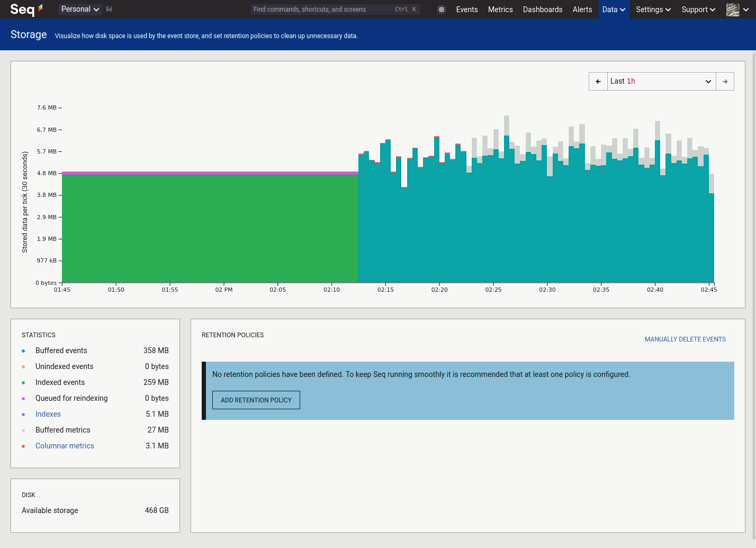Open the Support menu
756x548 pixels.
698,10
